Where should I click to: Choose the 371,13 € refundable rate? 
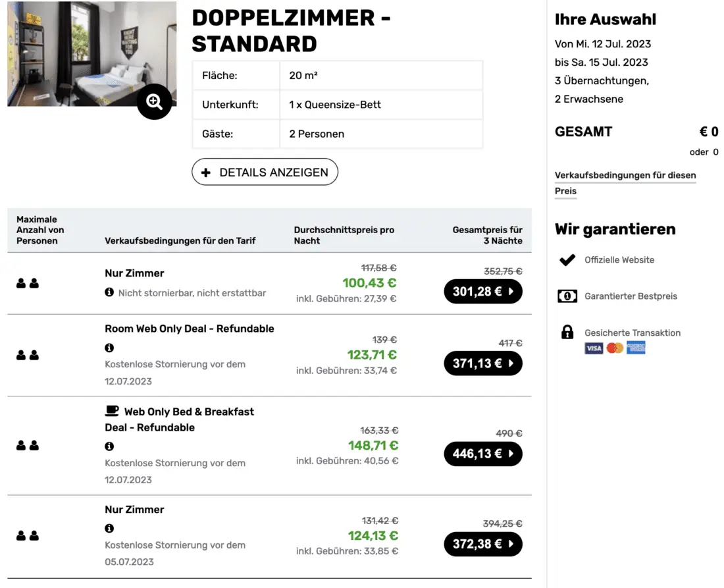(x=483, y=363)
